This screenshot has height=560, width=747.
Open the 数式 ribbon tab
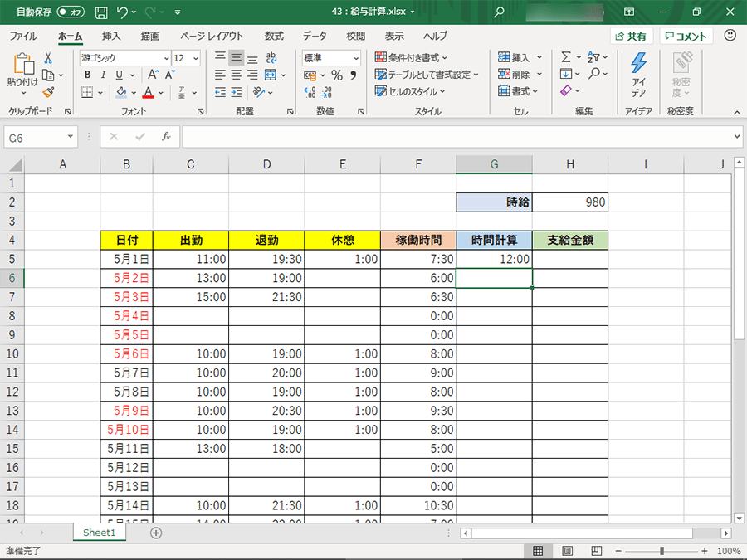pyautogui.click(x=274, y=36)
